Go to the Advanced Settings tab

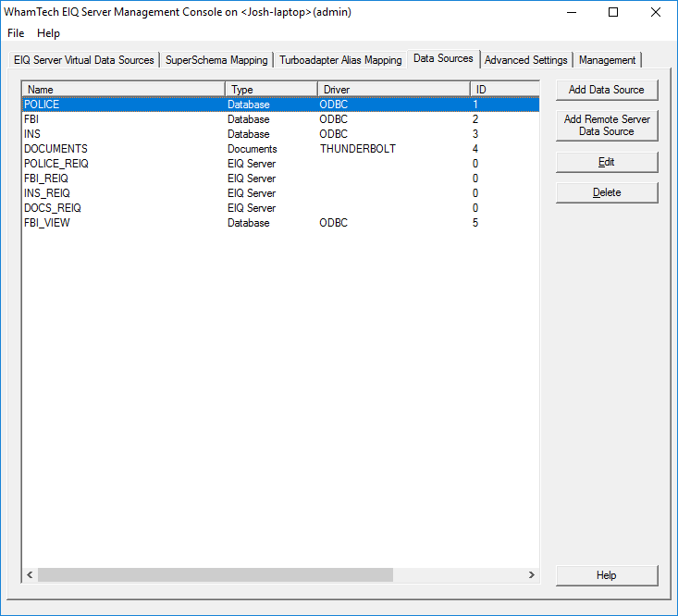(x=525, y=59)
